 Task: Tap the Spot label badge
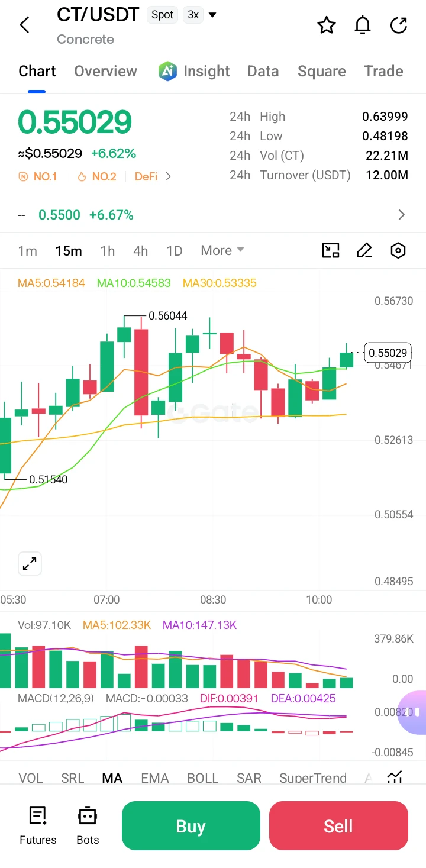(x=163, y=15)
